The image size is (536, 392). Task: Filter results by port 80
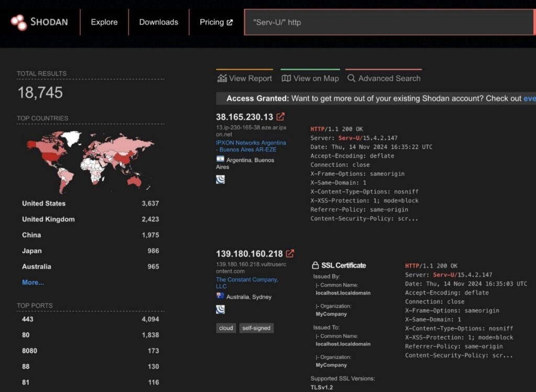pos(91,334)
